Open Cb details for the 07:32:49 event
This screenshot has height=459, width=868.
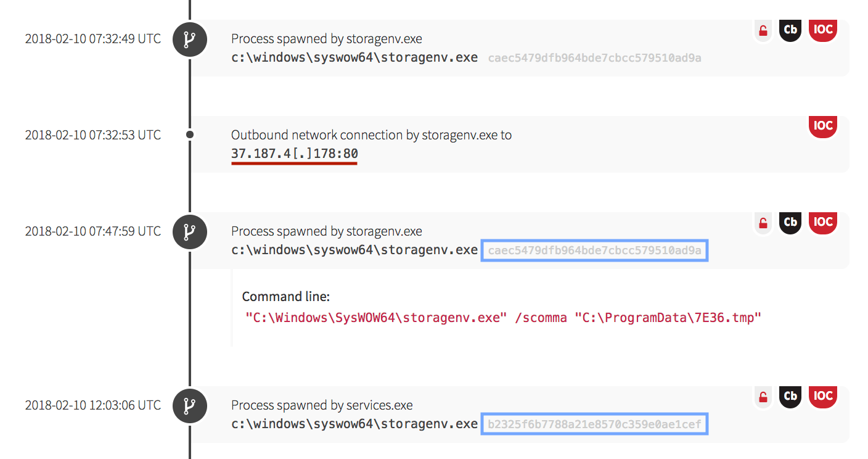click(790, 29)
